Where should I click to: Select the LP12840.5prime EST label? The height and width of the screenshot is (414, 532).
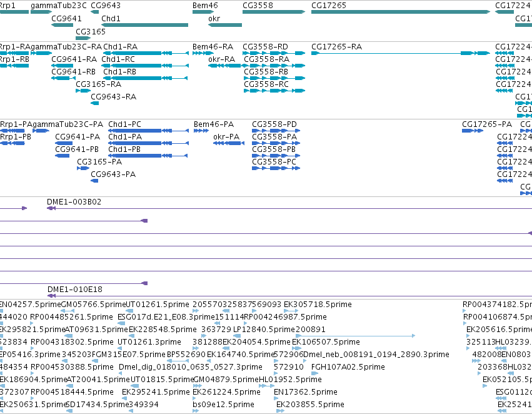tap(264, 330)
